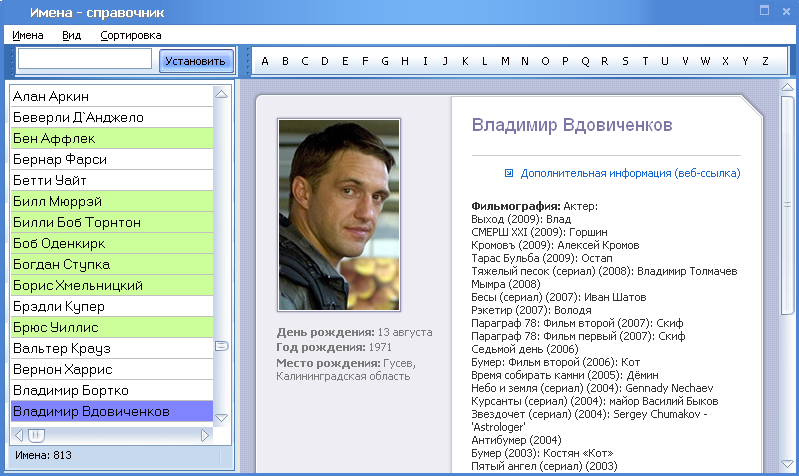
Task: Filter names by letter X
Action: tap(725, 61)
